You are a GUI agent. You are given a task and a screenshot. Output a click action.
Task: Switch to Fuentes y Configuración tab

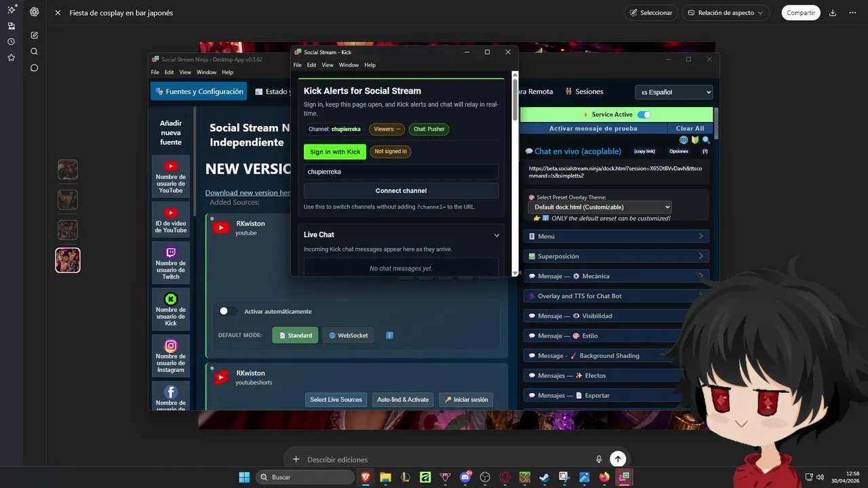tap(199, 91)
